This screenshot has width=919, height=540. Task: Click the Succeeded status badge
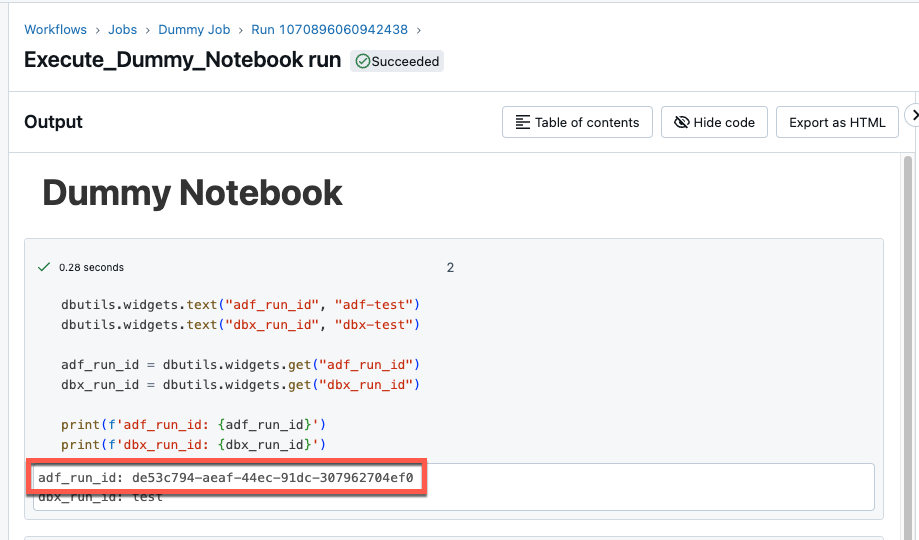click(397, 61)
